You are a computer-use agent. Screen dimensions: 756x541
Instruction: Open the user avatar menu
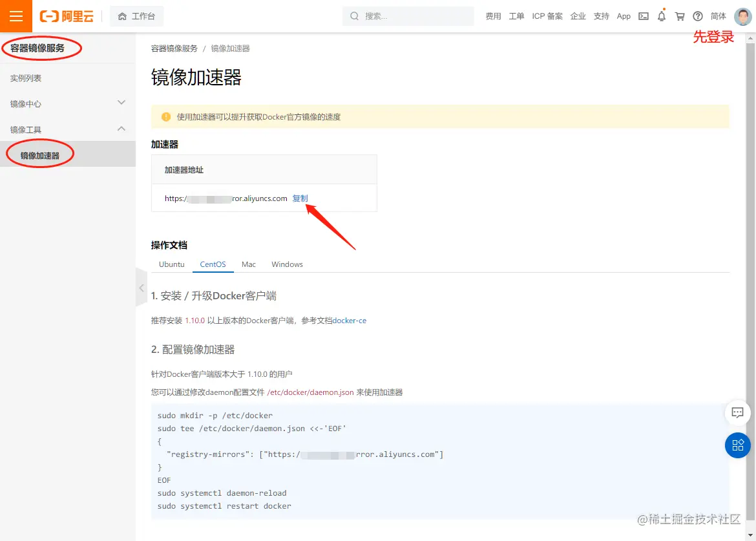point(742,16)
